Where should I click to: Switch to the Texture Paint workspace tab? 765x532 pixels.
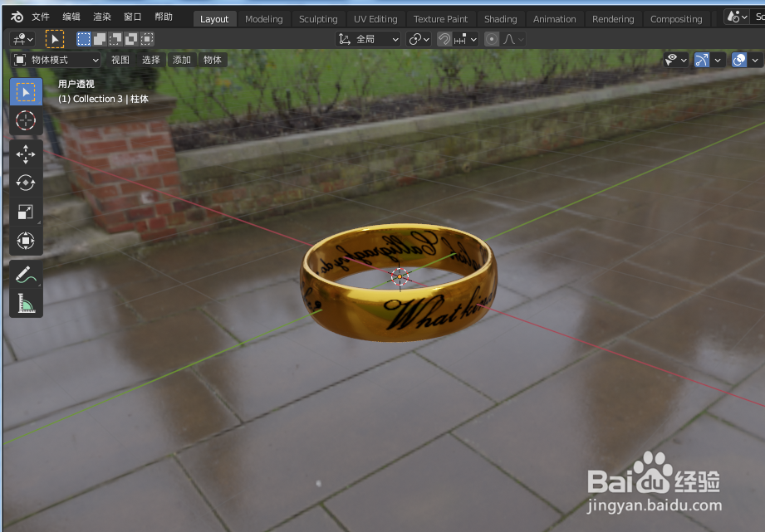click(440, 19)
